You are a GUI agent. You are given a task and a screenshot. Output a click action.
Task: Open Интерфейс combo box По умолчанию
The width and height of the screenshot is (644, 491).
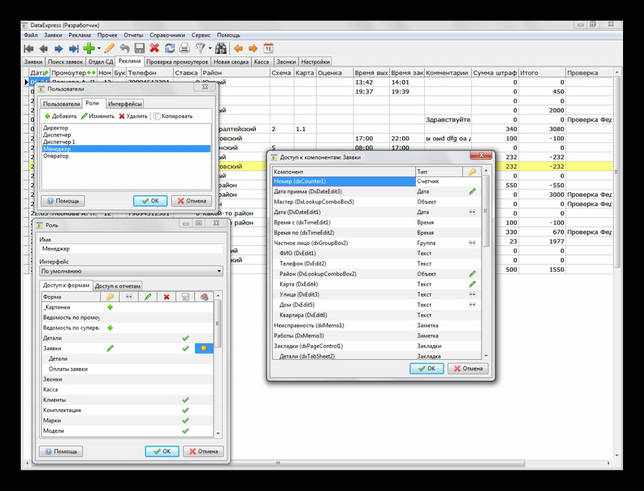pyautogui.click(x=131, y=271)
